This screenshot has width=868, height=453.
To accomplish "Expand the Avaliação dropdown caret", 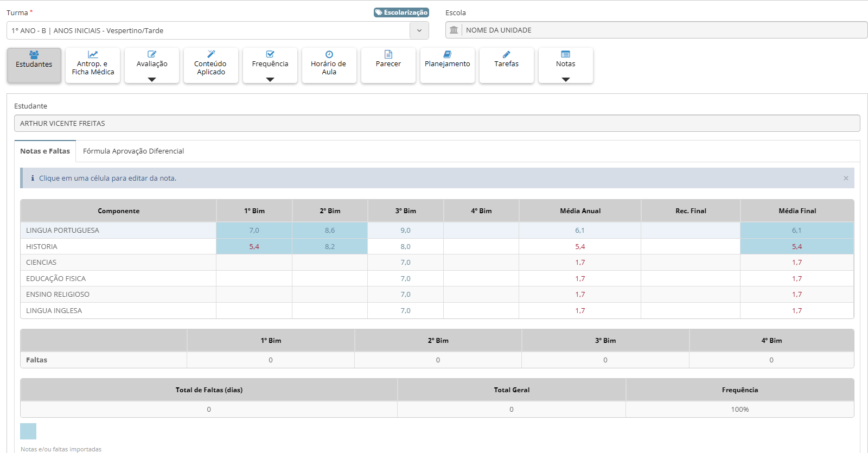I will coord(152,79).
